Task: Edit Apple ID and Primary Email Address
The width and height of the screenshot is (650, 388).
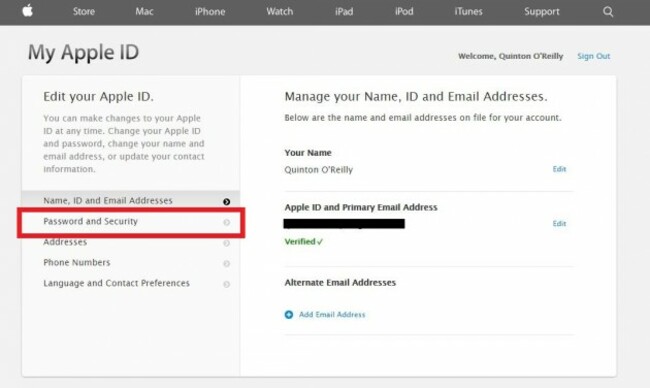Action: tap(559, 224)
